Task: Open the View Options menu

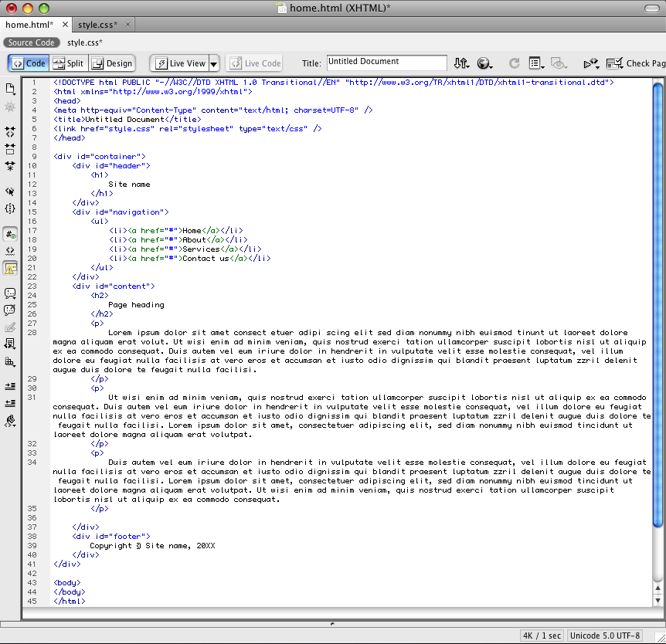Action: coord(537,63)
